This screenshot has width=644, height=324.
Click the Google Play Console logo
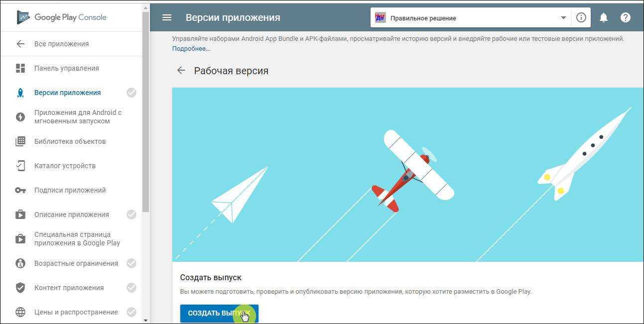[62, 17]
